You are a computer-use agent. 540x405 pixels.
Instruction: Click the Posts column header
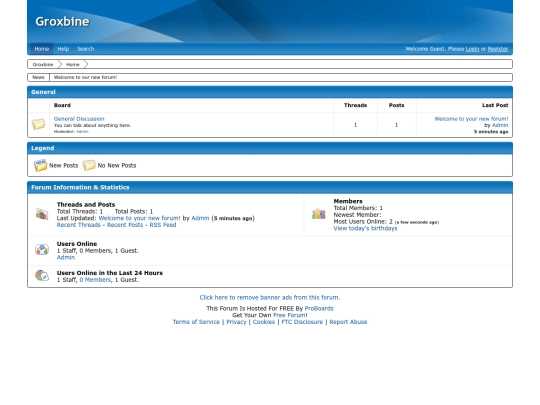(x=396, y=105)
